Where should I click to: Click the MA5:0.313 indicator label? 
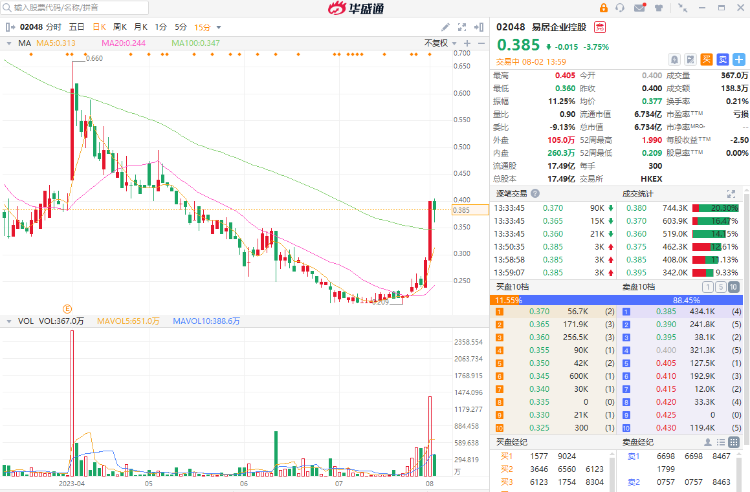(56, 44)
